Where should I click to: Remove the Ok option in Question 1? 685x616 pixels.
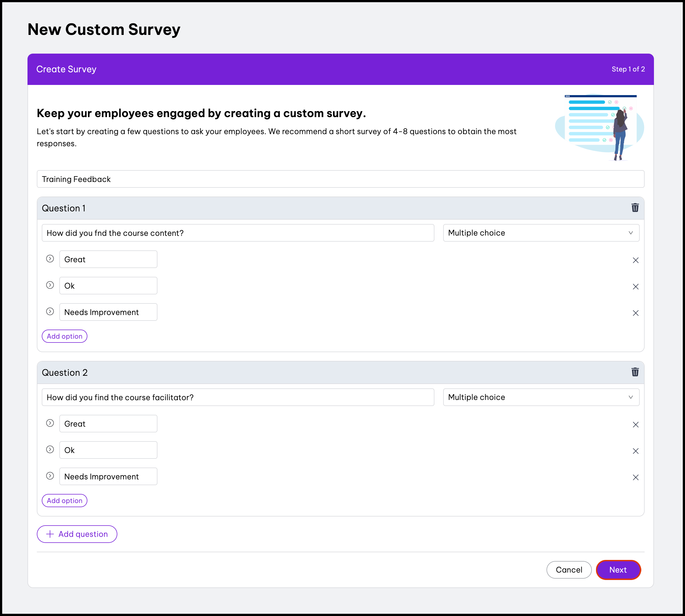coord(635,287)
